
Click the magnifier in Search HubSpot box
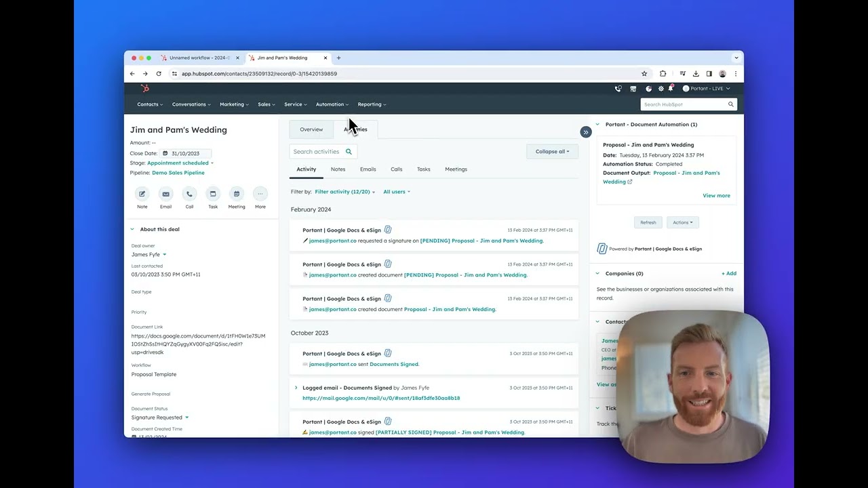point(731,104)
